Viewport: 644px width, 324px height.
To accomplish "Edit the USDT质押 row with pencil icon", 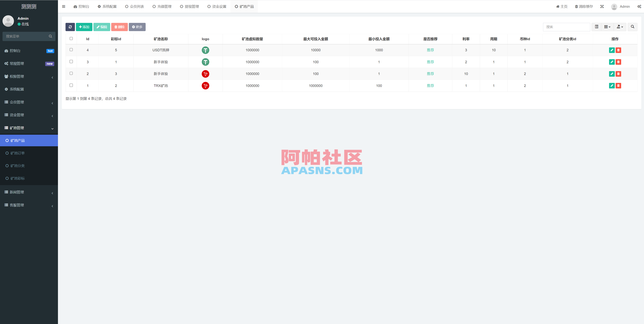I will [x=612, y=50].
